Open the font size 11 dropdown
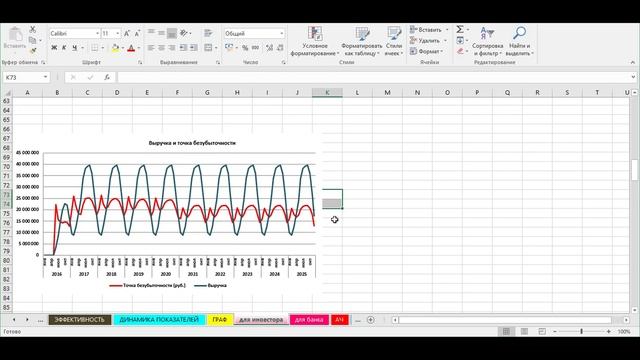The image size is (640, 360). (118, 33)
